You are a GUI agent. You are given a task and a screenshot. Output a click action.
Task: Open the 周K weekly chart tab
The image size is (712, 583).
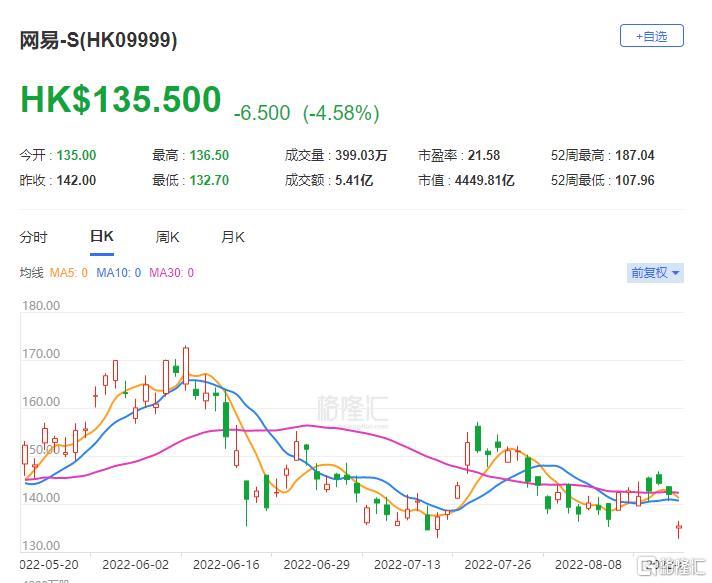167,237
